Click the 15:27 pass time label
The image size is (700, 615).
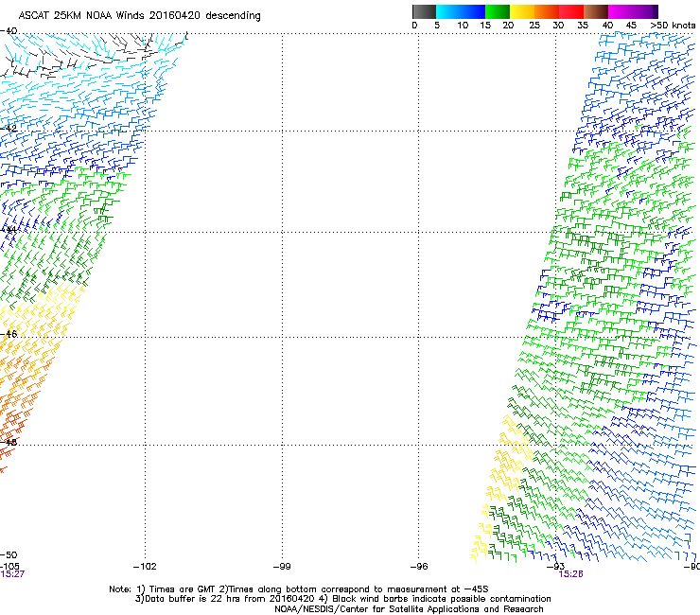pos(12,574)
